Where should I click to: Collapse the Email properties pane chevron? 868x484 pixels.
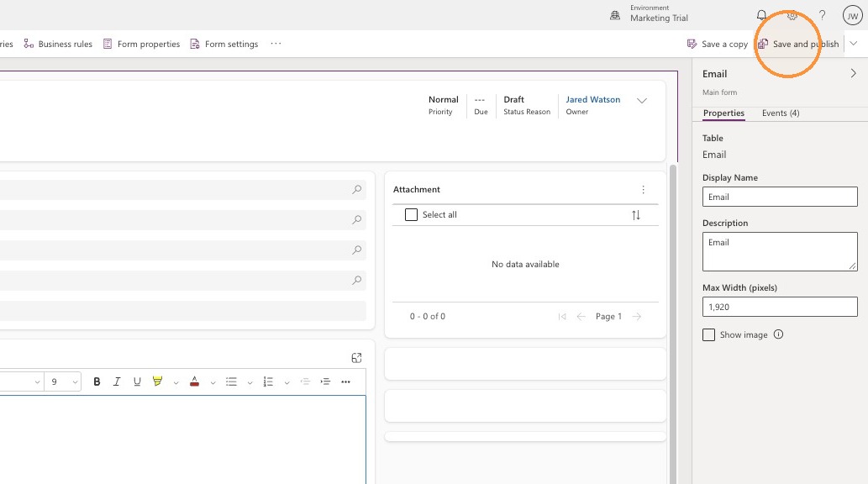point(853,73)
